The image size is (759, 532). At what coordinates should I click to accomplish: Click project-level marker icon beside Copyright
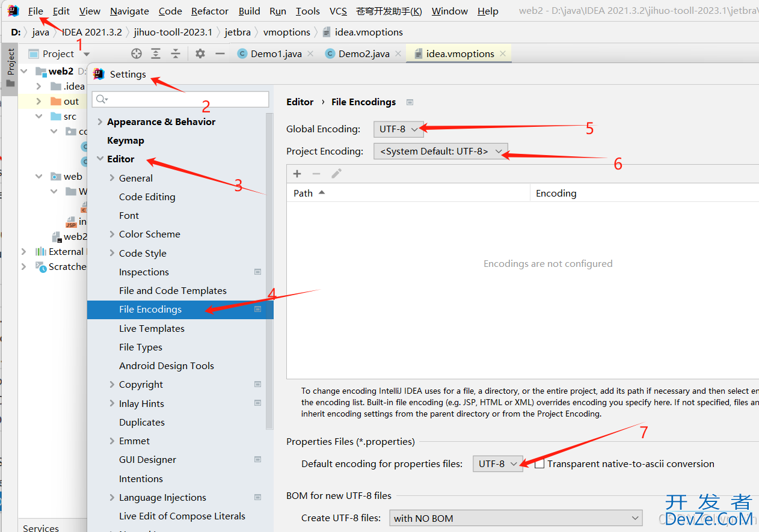tap(258, 384)
